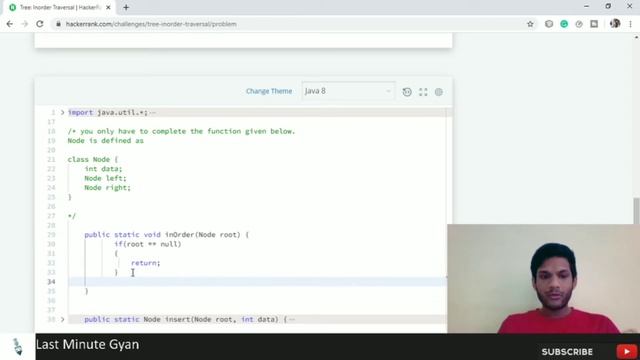The image size is (640, 360).
Task: Click the 'return;' statement on line 32
Action: 146,263
